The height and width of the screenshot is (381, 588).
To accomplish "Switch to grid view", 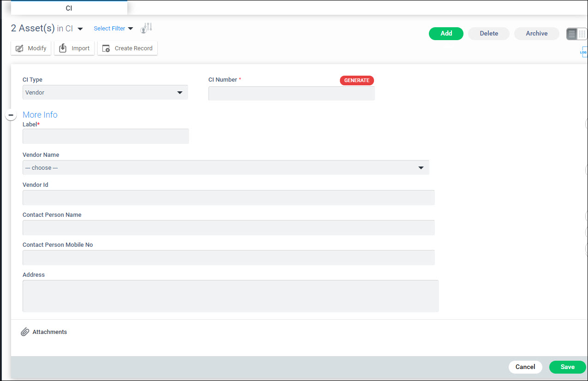I will point(582,33).
